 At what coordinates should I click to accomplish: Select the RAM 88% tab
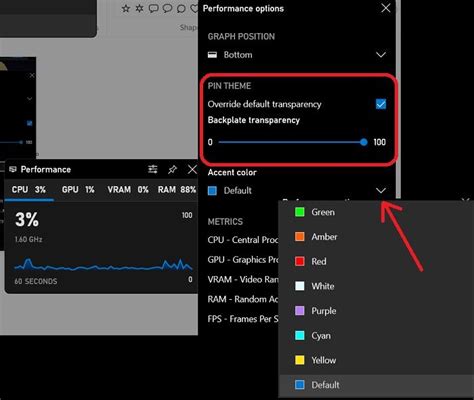click(x=177, y=190)
